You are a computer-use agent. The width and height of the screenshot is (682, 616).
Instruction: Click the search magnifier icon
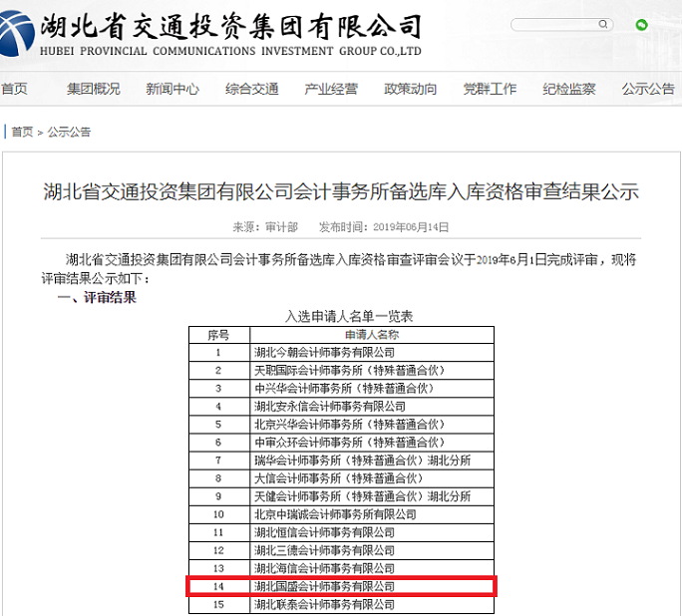(x=603, y=24)
